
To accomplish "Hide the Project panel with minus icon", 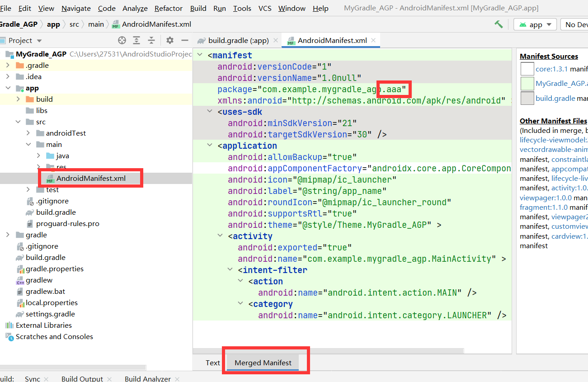I will [184, 40].
